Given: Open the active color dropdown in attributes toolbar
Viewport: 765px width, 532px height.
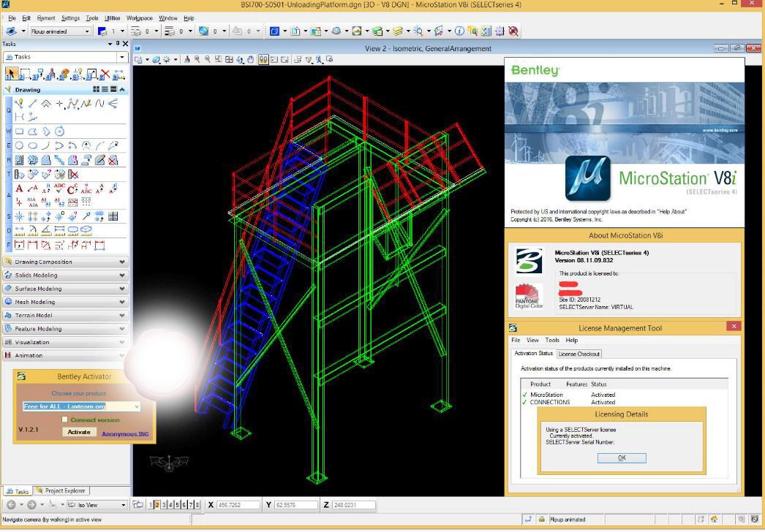Looking at the screenshot, I should tap(122, 31).
